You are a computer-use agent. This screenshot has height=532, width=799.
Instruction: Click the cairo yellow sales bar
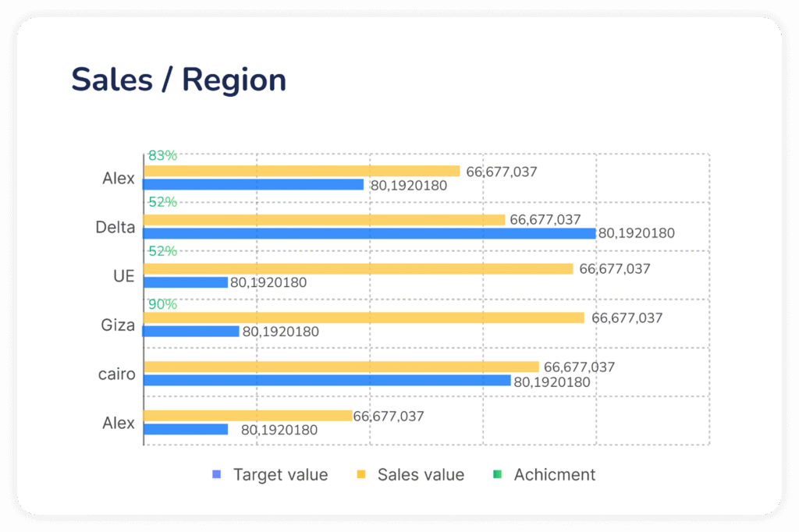(x=341, y=367)
